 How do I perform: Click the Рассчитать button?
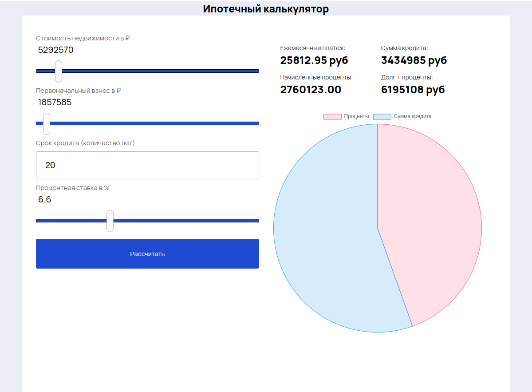coord(147,253)
